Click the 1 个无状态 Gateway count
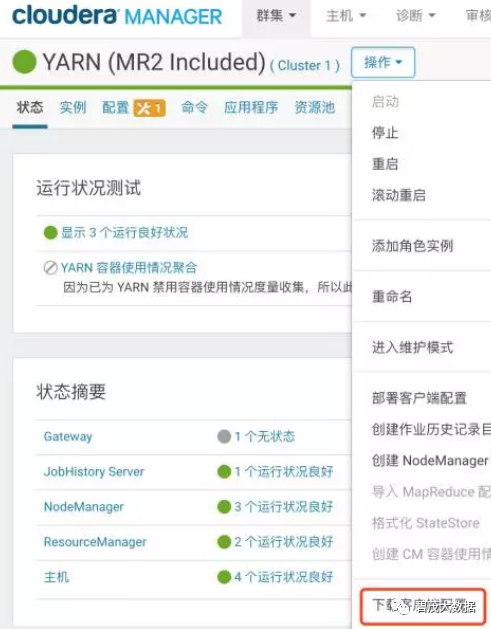The height and width of the screenshot is (629, 491). [x=264, y=436]
